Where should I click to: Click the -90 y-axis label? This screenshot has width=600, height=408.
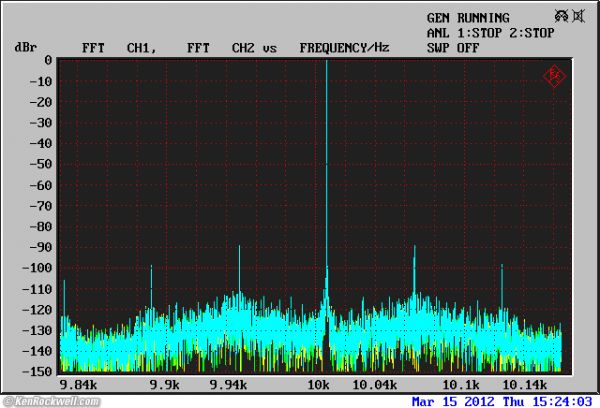click(x=40, y=247)
